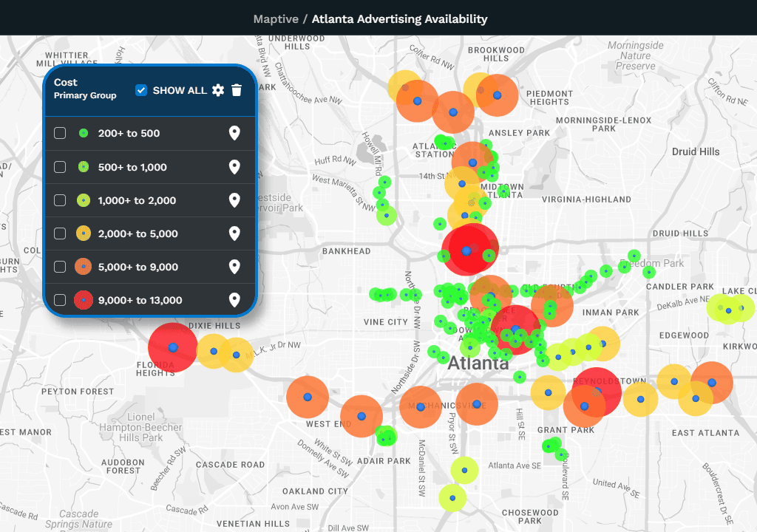Image resolution: width=757 pixels, height=532 pixels.
Task: Click pin icon for 5,000+ to 9,000
Action: point(234,267)
